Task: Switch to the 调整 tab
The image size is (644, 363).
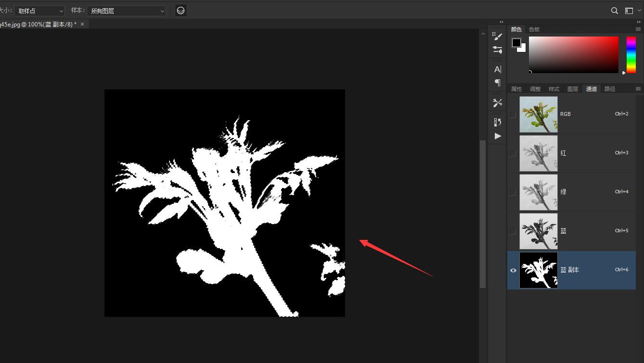Action: click(x=535, y=89)
